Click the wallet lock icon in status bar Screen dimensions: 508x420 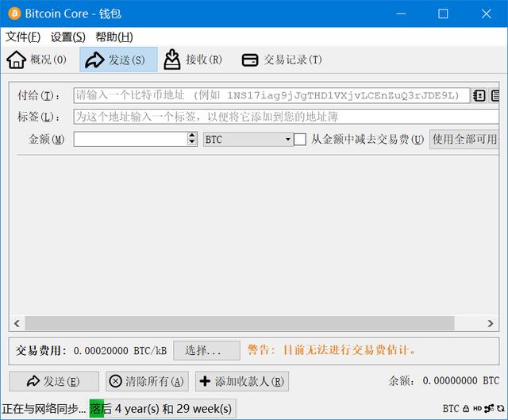click(466, 409)
